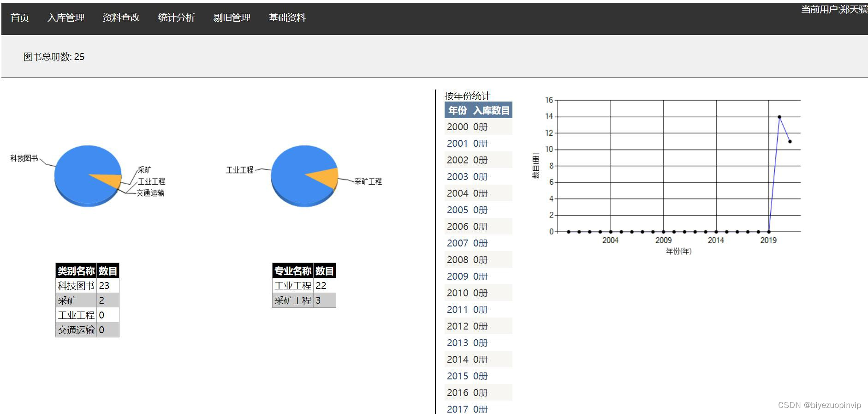This screenshot has height=414, width=868.
Task: Select the 工业工程 cell in 专业 table
Action: 293,286
